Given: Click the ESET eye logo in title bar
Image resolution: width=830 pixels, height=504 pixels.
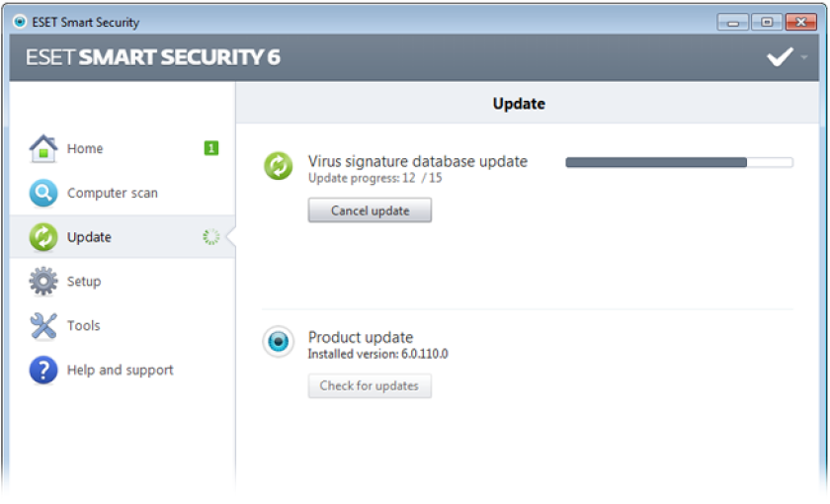Looking at the screenshot, I should tap(20, 22).
